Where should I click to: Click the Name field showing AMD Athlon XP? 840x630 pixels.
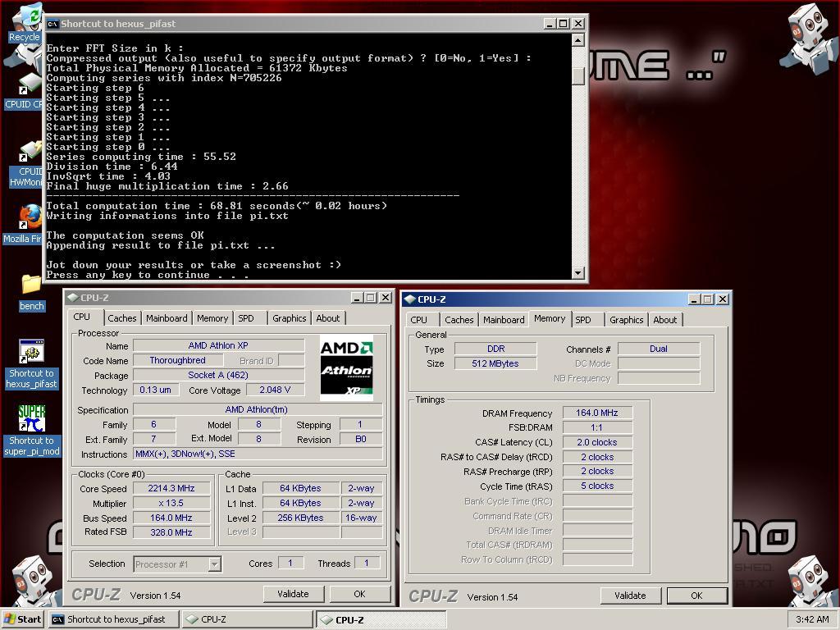[x=218, y=345]
